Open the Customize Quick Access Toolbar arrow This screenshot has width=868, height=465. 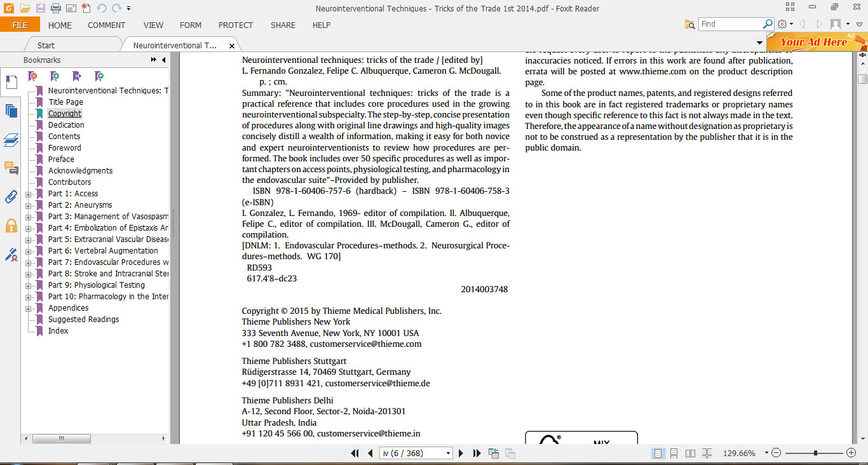128,9
